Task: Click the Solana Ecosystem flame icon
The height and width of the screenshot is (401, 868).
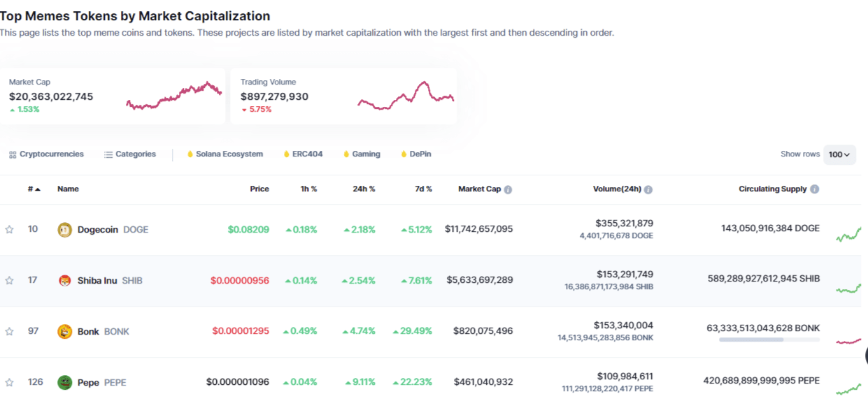Action: tap(190, 154)
